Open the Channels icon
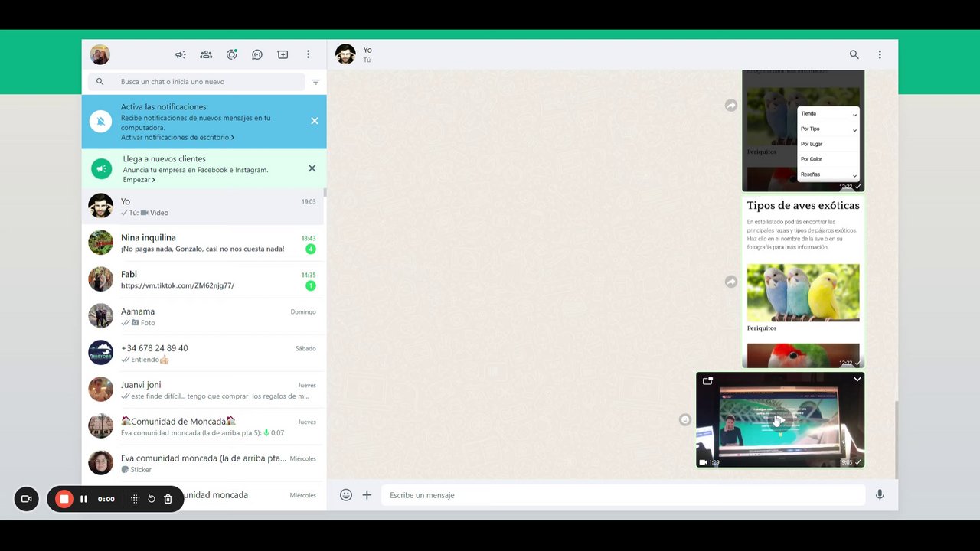Image resolution: width=980 pixels, height=551 pixels. 257,54
